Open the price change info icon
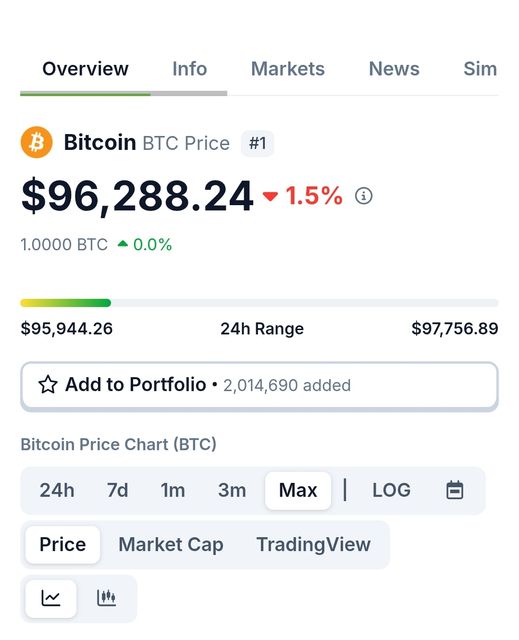 pos(363,196)
